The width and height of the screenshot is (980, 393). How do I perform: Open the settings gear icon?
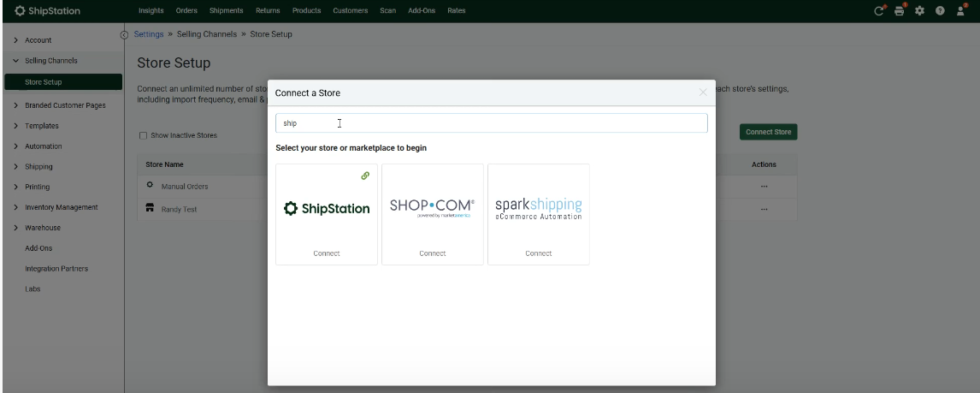[919, 11]
